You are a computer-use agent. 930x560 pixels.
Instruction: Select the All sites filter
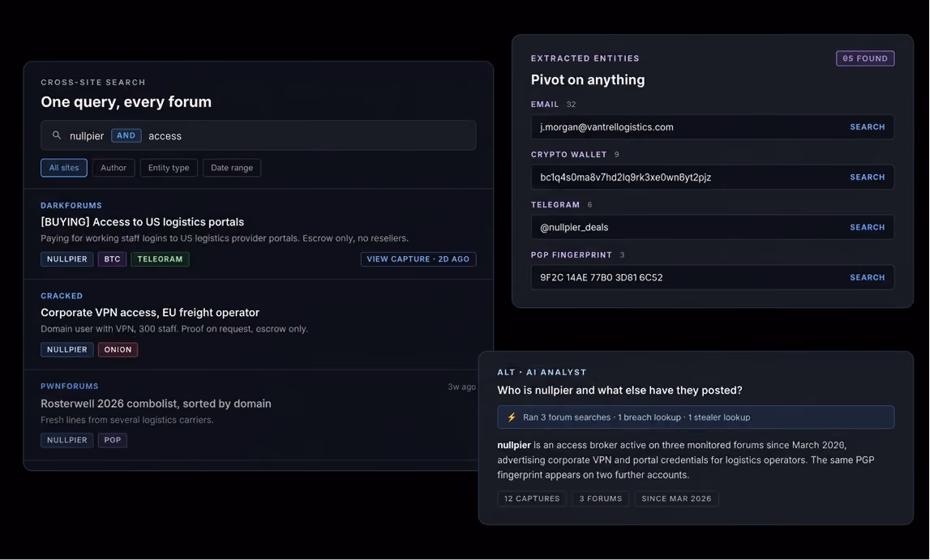pyautogui.click(x=64, y=168)
